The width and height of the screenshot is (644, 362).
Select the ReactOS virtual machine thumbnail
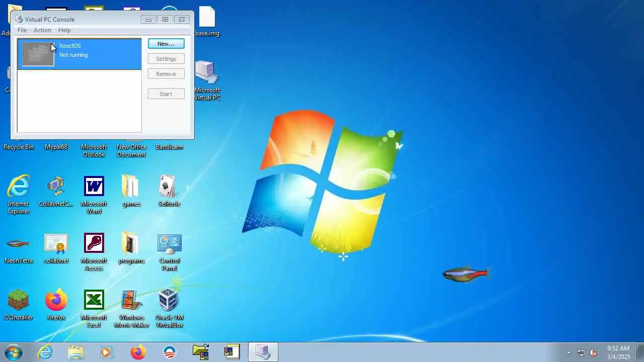coord(38,54)
